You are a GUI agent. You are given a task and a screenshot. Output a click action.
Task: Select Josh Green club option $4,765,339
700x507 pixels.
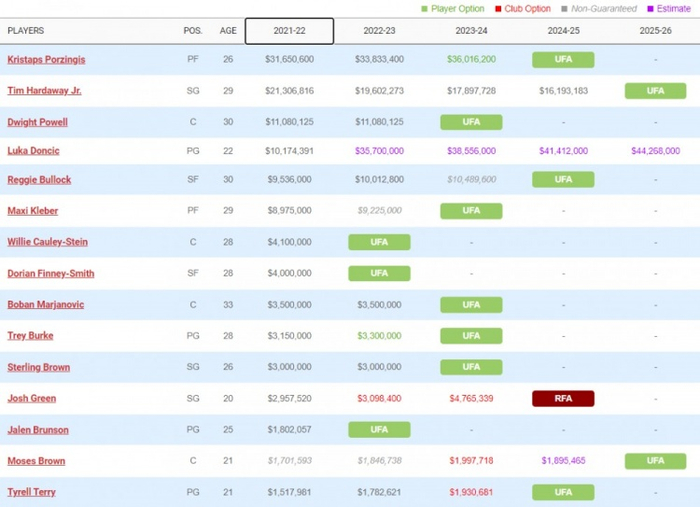pyautogui.click(x=471, y=398)
